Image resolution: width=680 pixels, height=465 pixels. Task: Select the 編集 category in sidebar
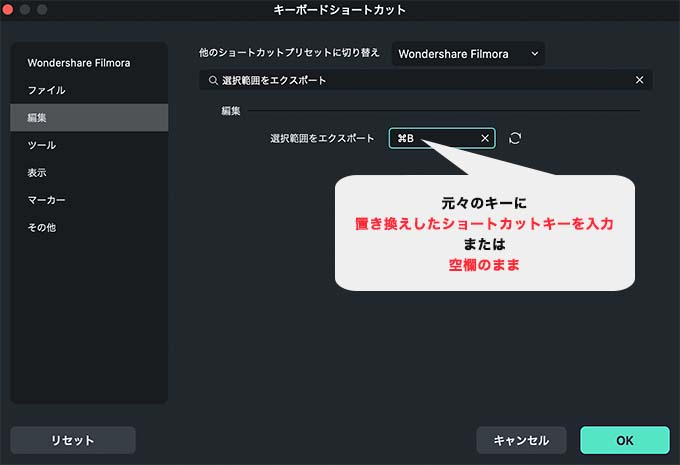[x=89, y=118]
